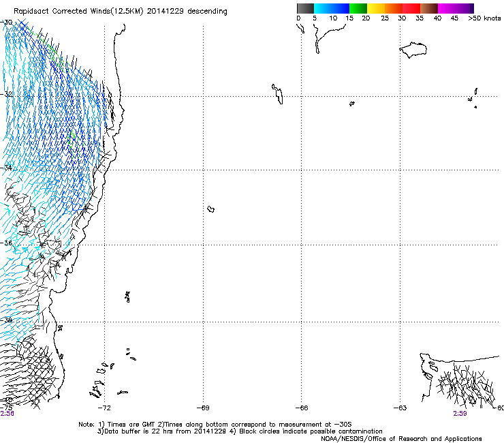This screenshot has height=443, width=504.
Task: Click the 'Rapidscat Corrected Winds' chart title
Action: (121, 11)
